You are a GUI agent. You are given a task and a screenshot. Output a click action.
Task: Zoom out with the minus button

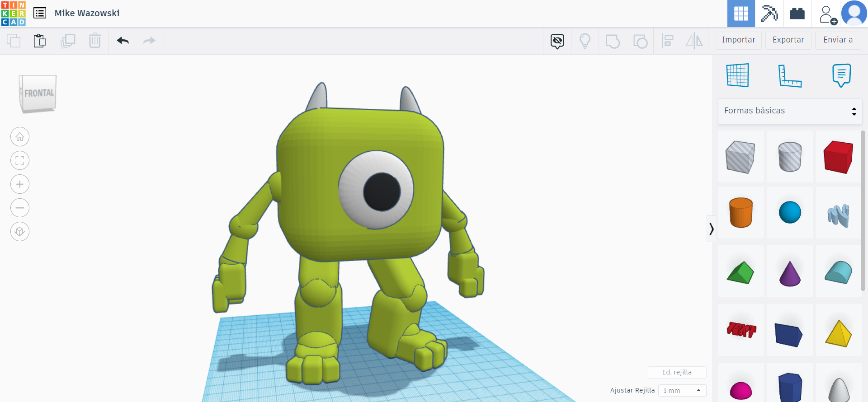pyautogui.click(x=20, y=208)
